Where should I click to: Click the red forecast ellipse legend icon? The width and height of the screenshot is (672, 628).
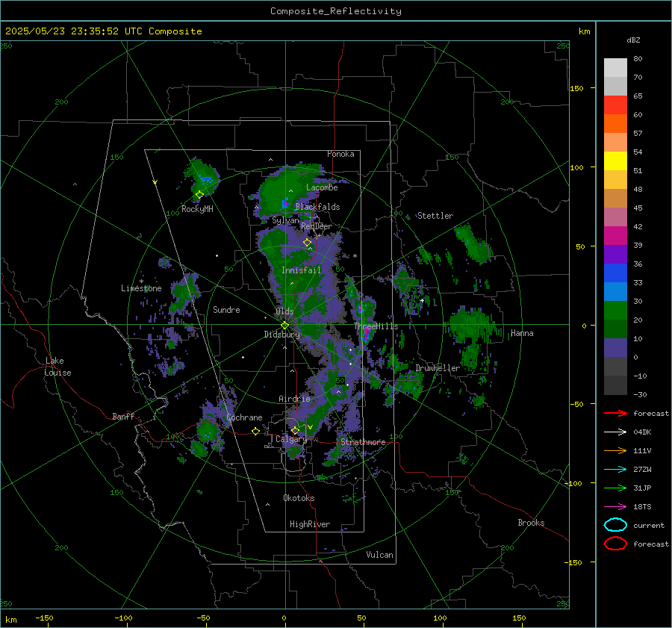coord(615,544)
